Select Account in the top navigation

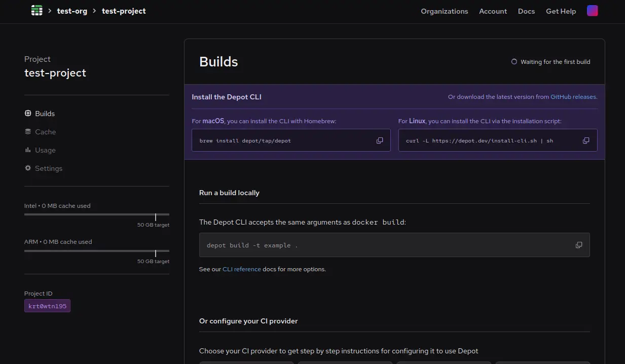(x=493, y=11)
